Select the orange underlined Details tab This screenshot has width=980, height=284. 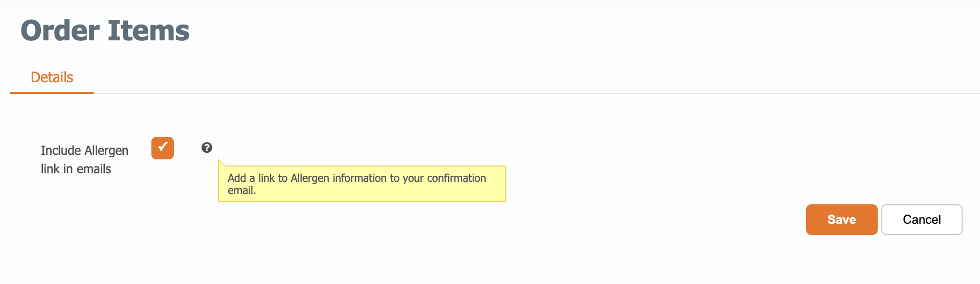point(52,77)
